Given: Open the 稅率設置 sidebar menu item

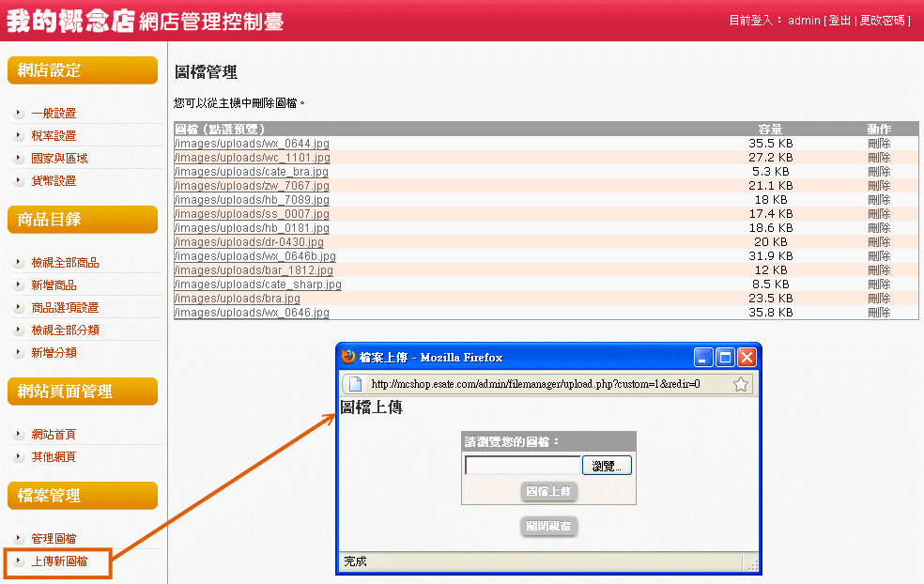Looking at the screenshot, I should 54,135.
